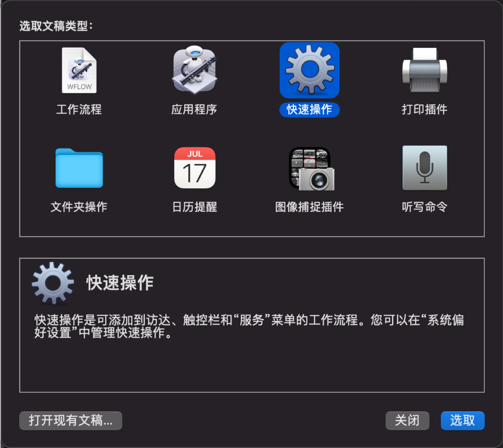Pick the 听写命令 microphone icon

tap(425, 168)
